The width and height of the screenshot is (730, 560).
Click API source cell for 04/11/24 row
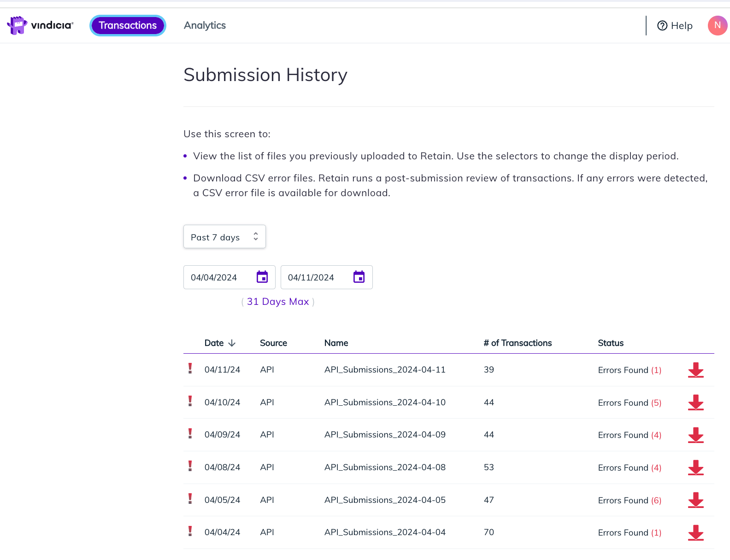pyautogui.click(x=267, y=370)
